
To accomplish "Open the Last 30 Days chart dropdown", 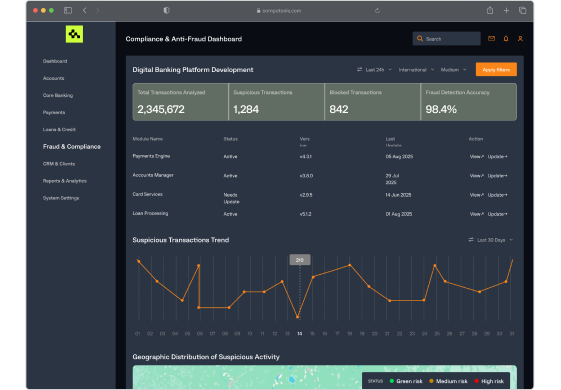I will [491, 240].
